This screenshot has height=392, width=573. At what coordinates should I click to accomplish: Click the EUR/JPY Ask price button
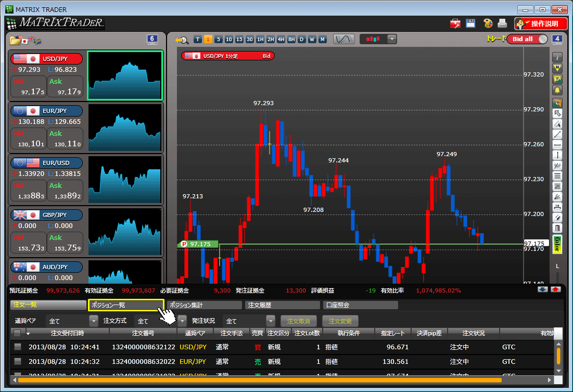click(x=65, y=138)
